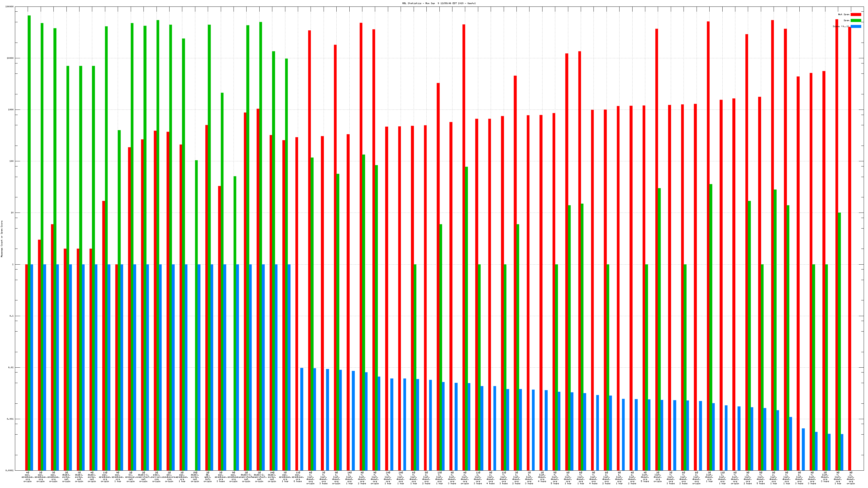Click the 0.0001 y-axis tick label
This screenshot has width=868, height=488.
[10, 470]
